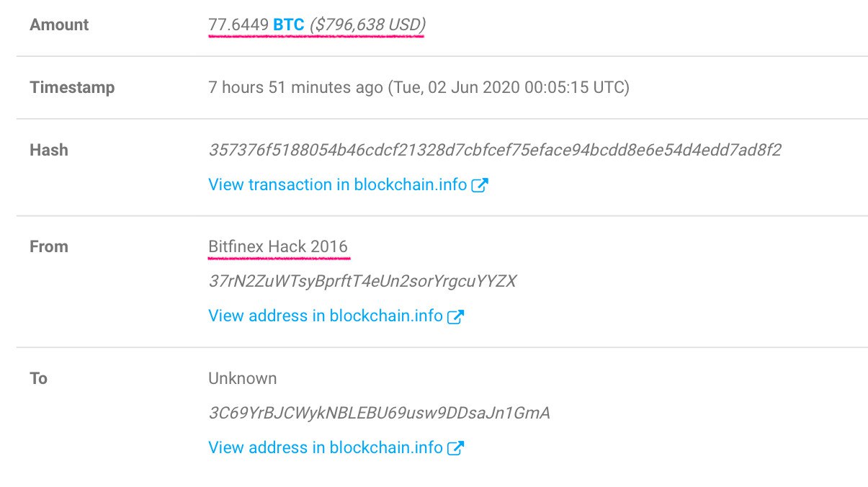The width and height of the screenshot is (868, 487).
Task: Select the Bitfinex Hack 2016 sender name
Action: click(278, 246)
